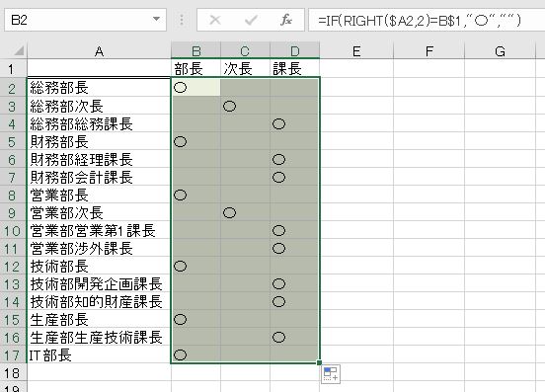The width and height of the screenshot is (545, 392).
Task: Click cell B1 containing 部長
Action: [195, 69]
